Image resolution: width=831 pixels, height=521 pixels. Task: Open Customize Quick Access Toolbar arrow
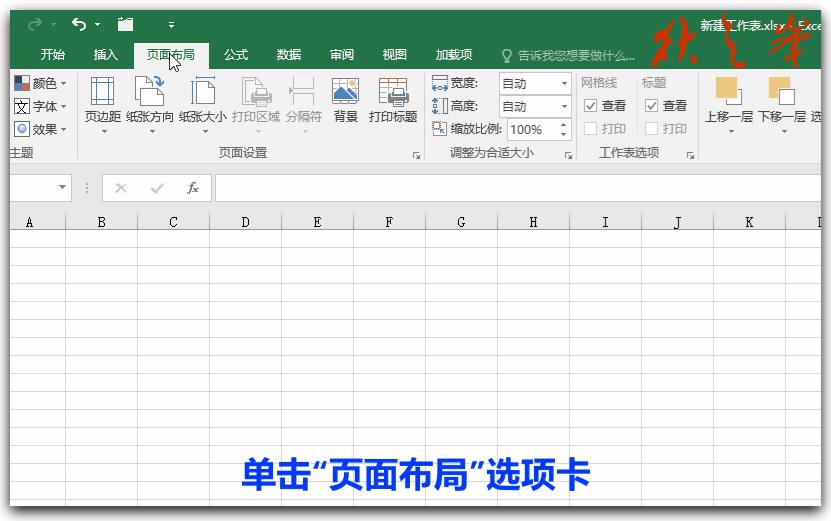(171, 25)
